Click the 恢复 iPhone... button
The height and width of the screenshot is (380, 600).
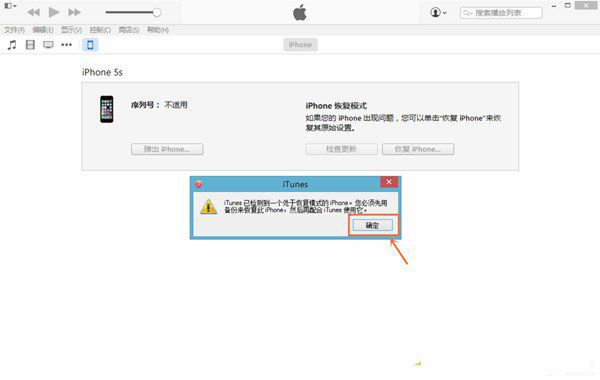(x=418, y=149)
